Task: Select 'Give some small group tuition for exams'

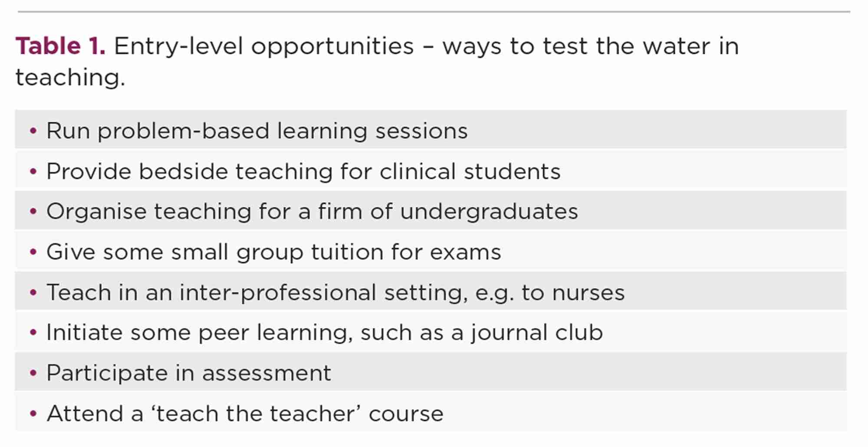Action: pyautogui.click(x=431, y=251)
